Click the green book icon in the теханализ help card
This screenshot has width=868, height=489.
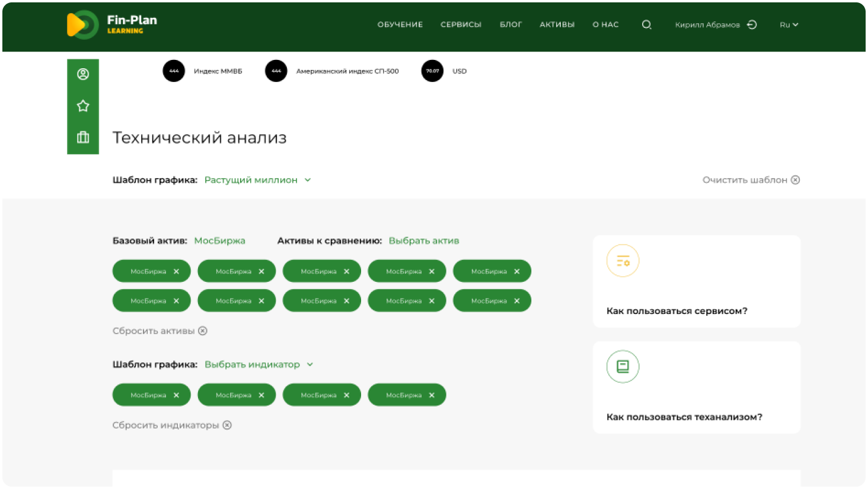[x=623, y=367]
